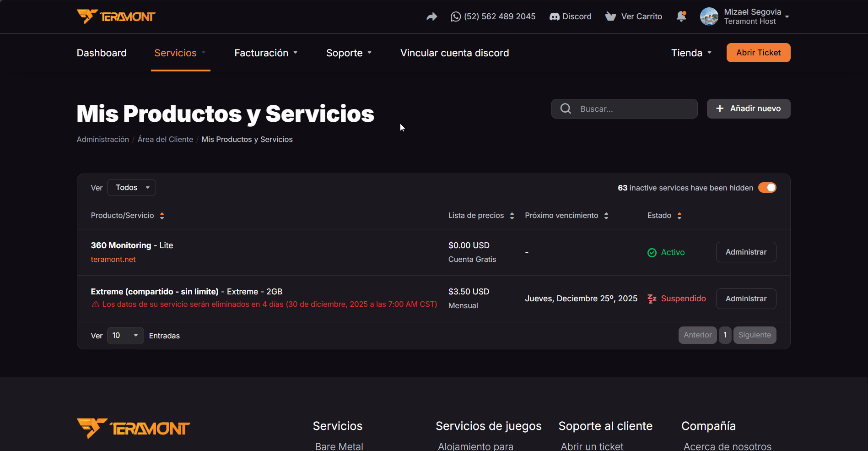Click the search magnifier icon
The width and height of the screenshot is (868, 451).
(566, 109)
